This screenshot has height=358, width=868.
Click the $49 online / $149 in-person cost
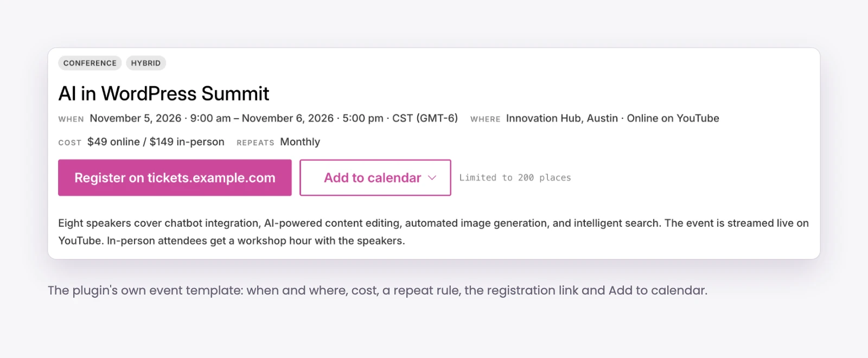(x=156, y=142)
